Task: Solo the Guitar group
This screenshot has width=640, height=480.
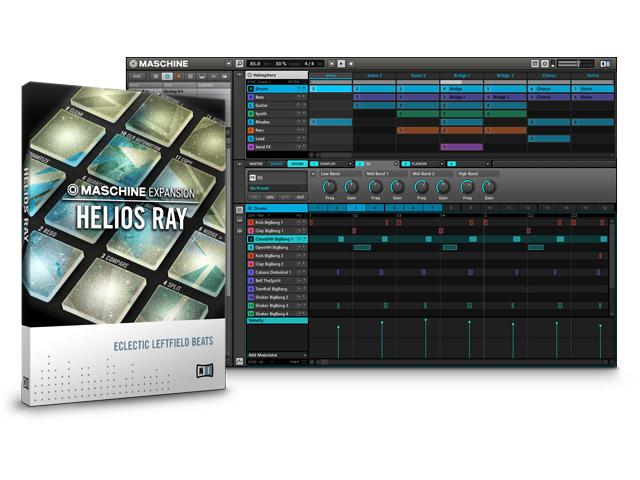Action: [x=304, y=105]
